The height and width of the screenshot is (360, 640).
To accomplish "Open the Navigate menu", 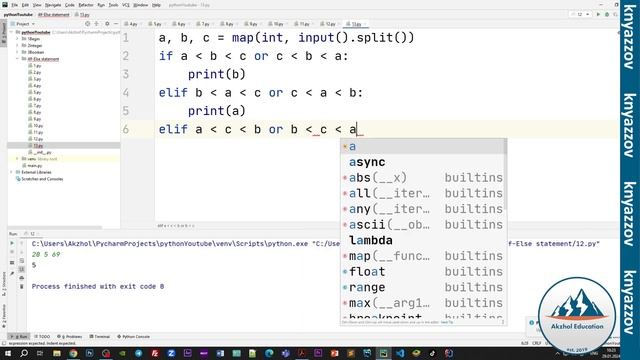I will click(x=53, y=5).
